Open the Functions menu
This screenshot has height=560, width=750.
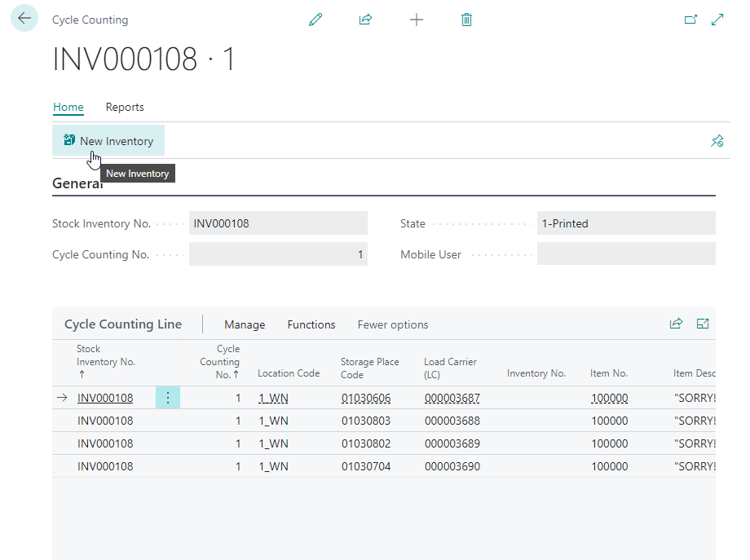pos(311,324)
